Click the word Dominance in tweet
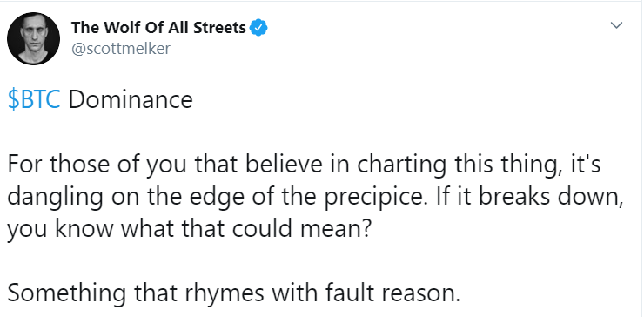This screenshot has width=644, height=317. click(x=131, y=100)
